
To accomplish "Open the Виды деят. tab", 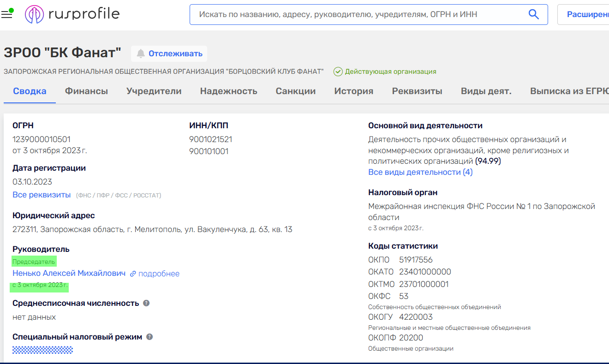I will (x=486, y=91).
